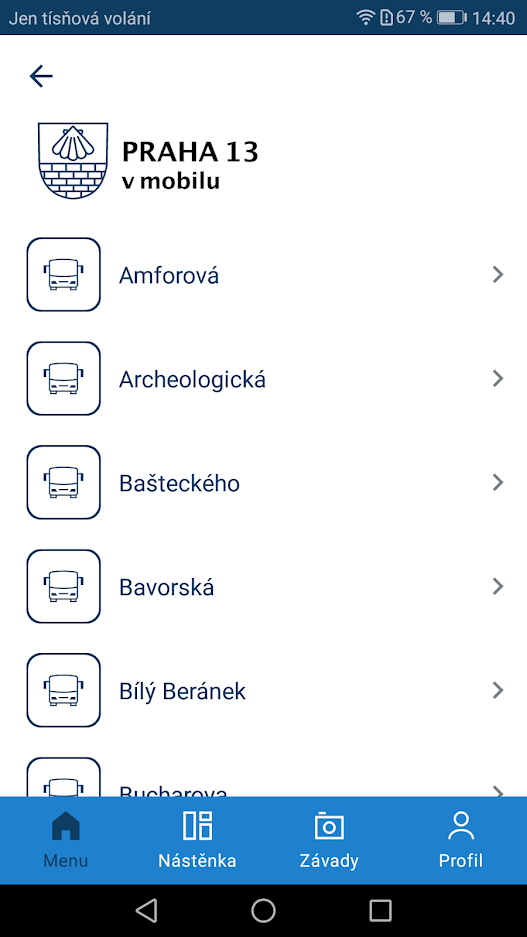Tap the Android home circle button
The height and width of the screenshot is (937, 527).
264,911
